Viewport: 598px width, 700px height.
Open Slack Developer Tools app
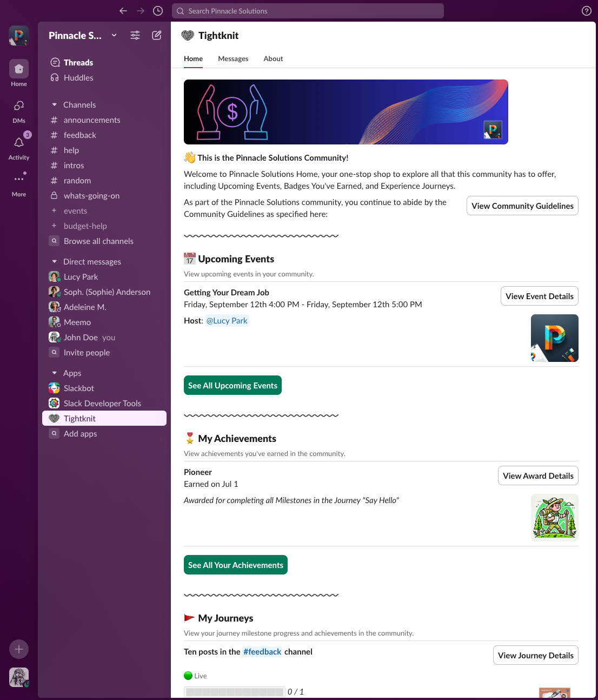[104, 404]
